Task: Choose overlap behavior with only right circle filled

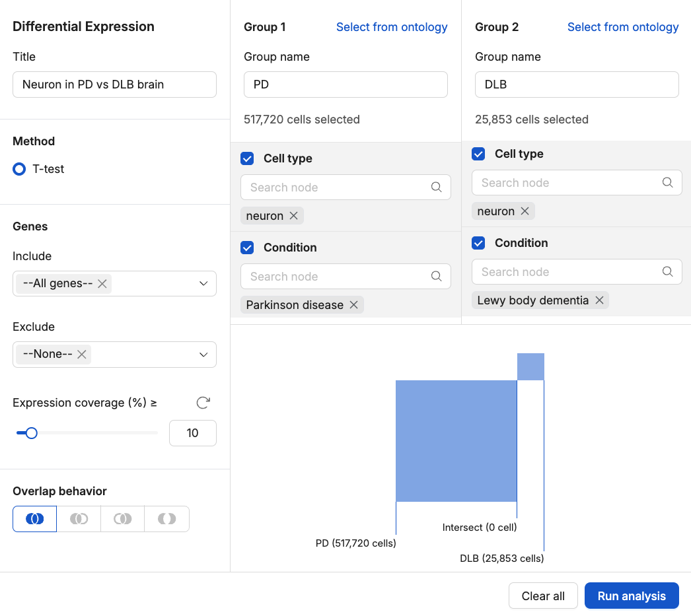Action: click(x=123, y=519)
